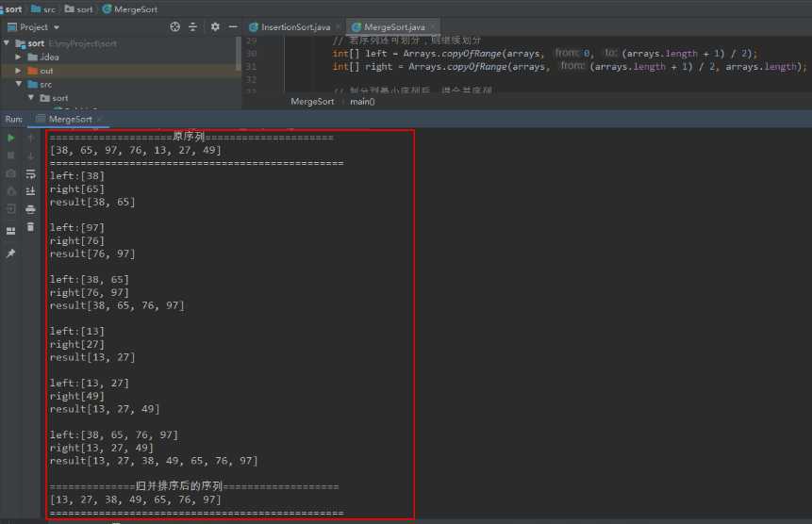
Task: Select the MergeSort run tab
Action: [x=70, y=119]
